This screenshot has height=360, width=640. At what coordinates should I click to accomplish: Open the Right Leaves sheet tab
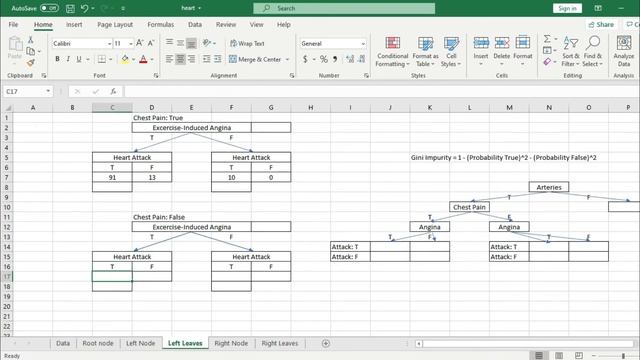[280, 343]
